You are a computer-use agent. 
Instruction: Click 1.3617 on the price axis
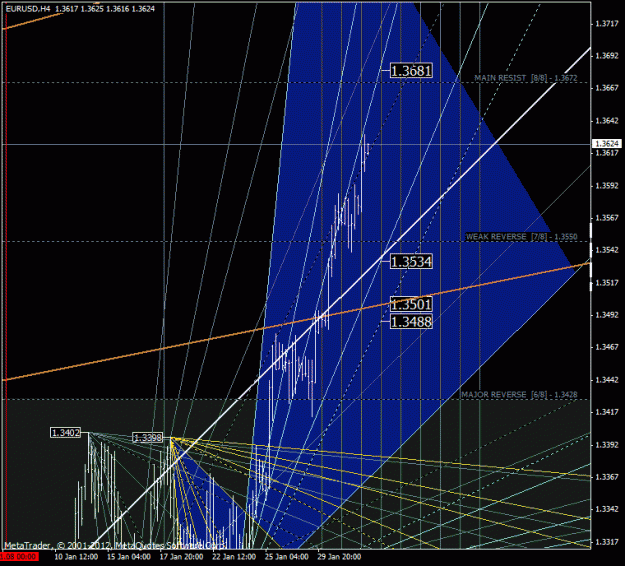coord(607,153)
